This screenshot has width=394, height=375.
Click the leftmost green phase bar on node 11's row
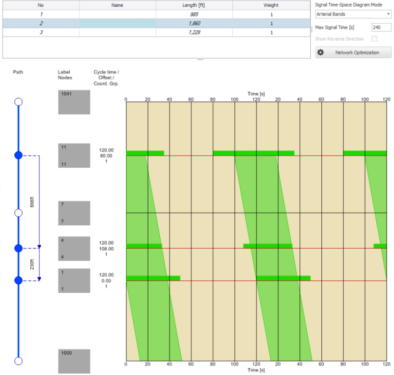click(145, 153)
